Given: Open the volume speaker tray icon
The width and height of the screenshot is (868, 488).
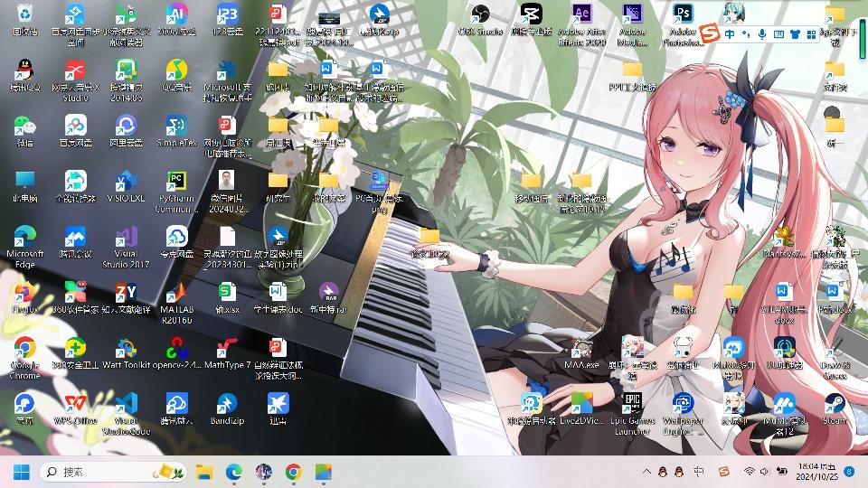Looking at the screenshot, I should click(x=765, y=472).
